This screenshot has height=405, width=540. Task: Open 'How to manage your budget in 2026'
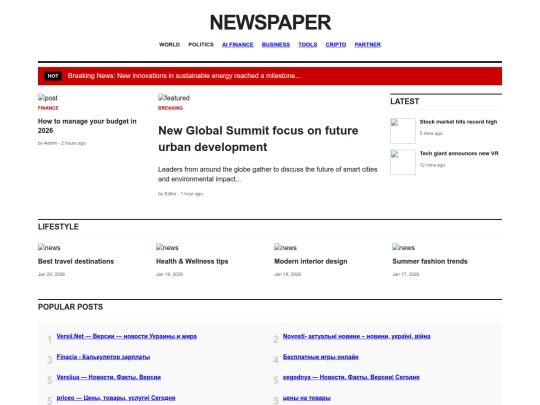pos(87,126)
